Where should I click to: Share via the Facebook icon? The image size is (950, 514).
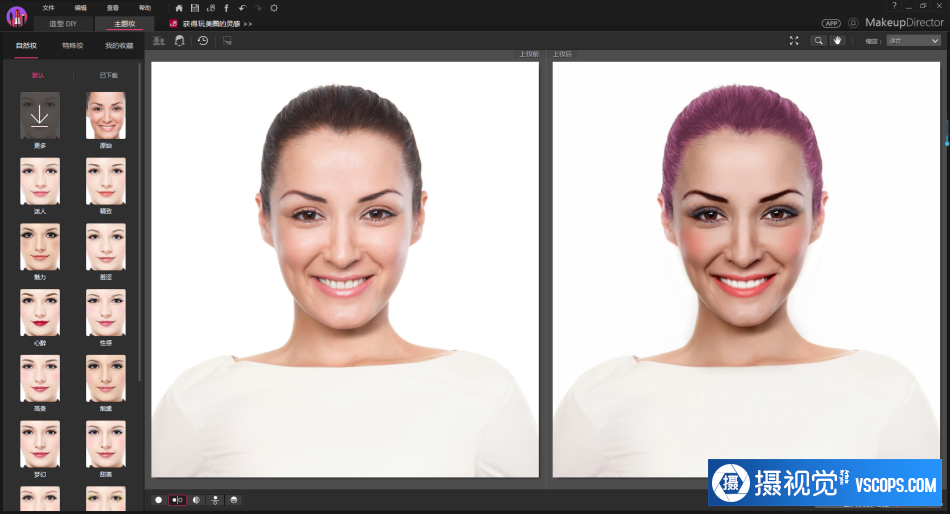(x=227, y=8)
